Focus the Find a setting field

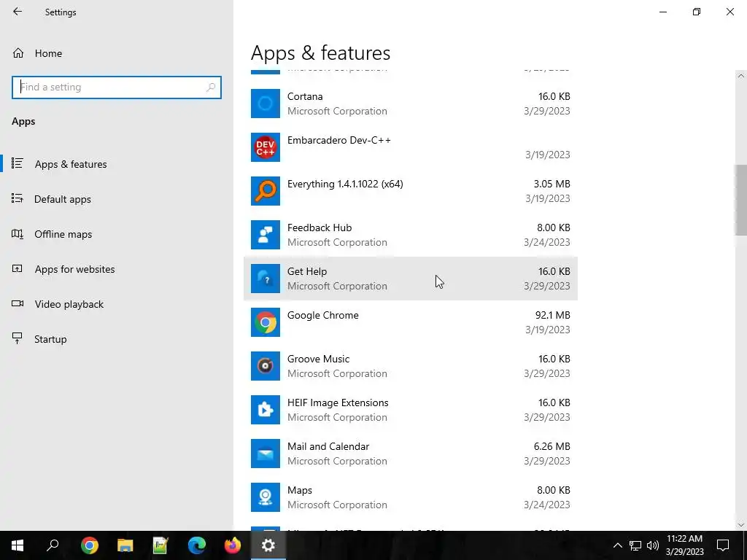click(x=117, y=87)
